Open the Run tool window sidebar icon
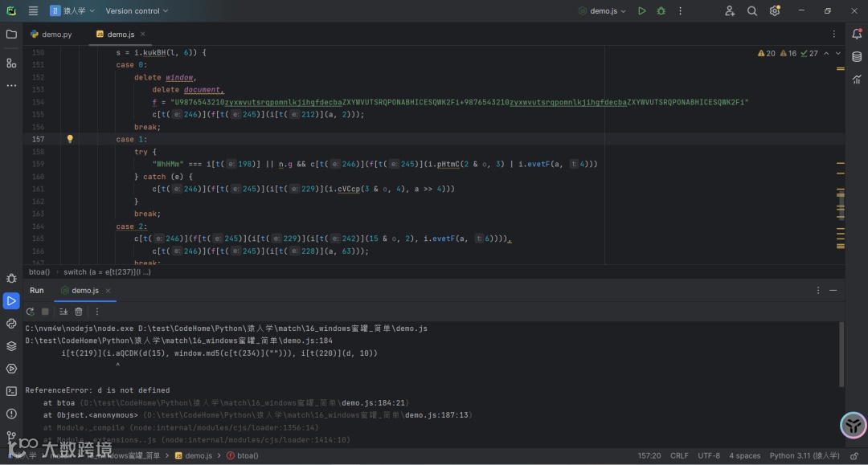This screenshot has height=465, width=868. (x=11, y=301)
